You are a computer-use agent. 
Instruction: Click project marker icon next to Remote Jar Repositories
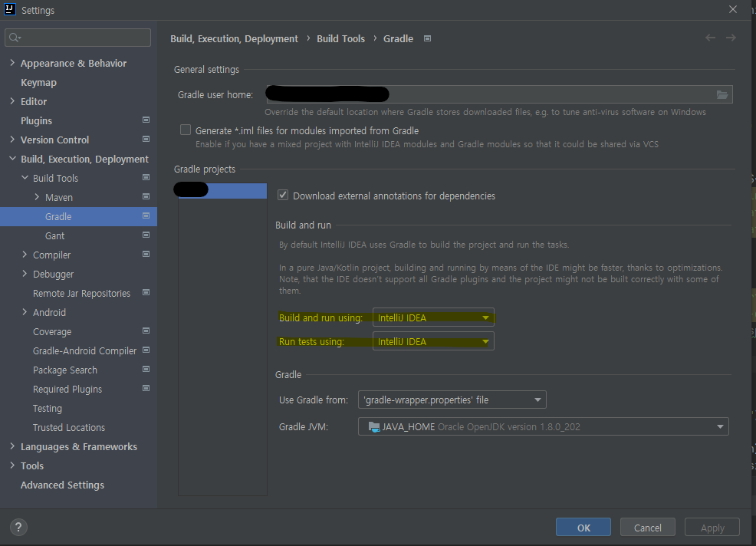(146, 293)
